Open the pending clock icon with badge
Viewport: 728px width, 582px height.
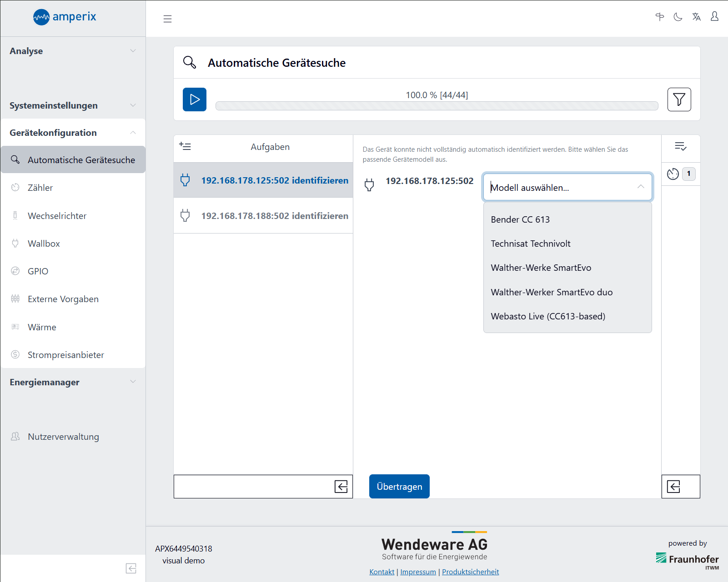[673, 174]
